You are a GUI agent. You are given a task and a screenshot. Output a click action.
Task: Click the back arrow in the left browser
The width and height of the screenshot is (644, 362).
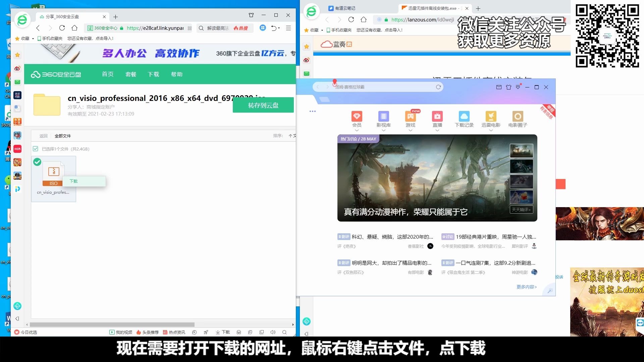click(x=38, y=28)
